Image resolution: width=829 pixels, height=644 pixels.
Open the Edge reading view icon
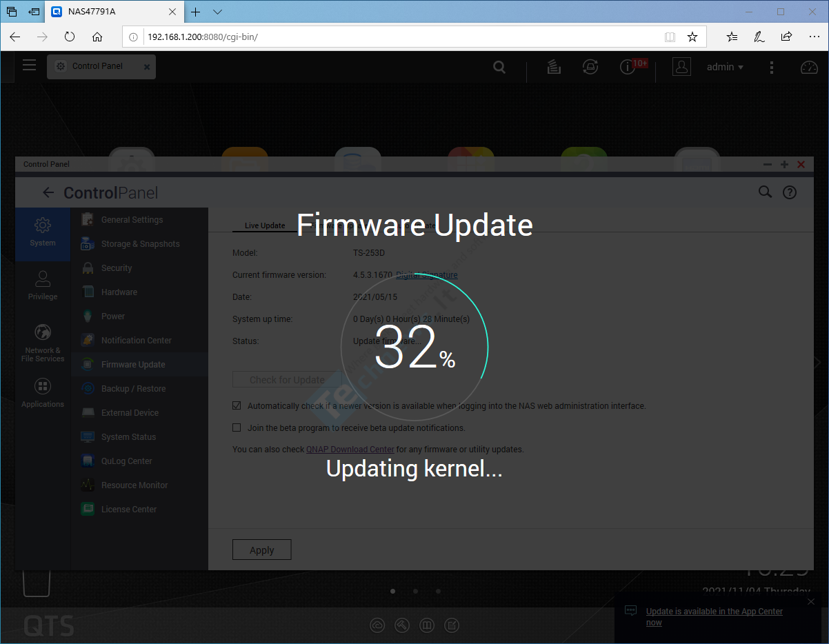(670, 37)
